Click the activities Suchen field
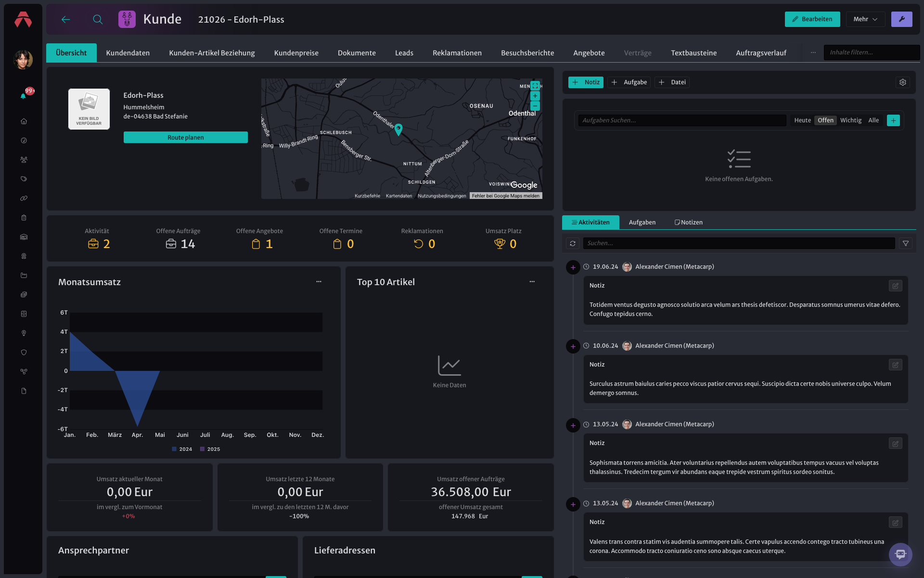This screenshot has height=578, width=924. (739, 243)
